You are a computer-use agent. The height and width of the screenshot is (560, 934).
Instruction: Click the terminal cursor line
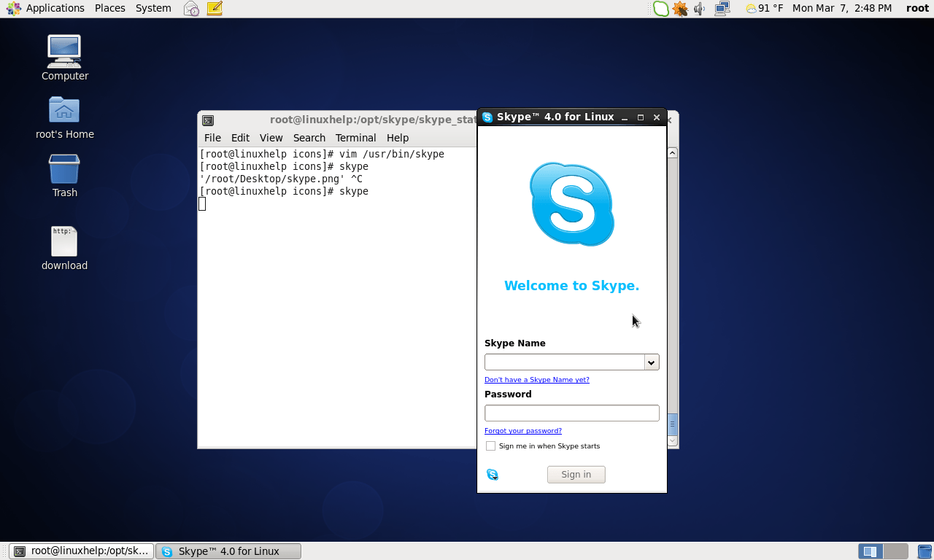coord(202,204)
